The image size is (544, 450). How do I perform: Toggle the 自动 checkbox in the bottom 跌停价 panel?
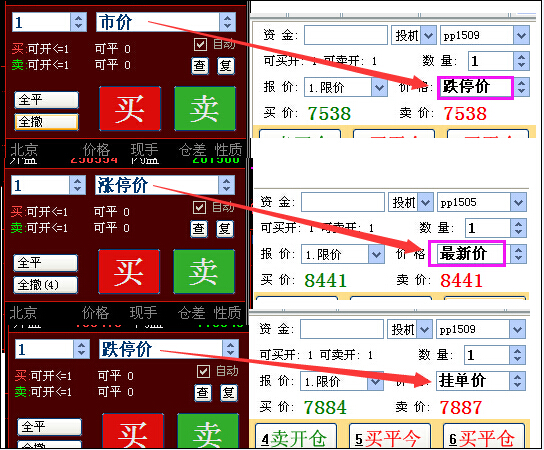point(203,371)
